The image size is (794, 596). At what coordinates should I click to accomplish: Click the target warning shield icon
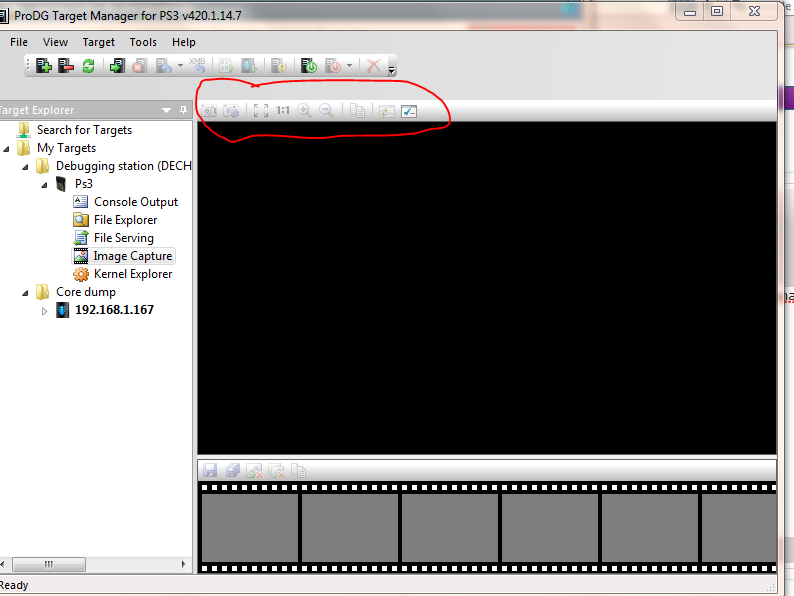tap(279, 66)
